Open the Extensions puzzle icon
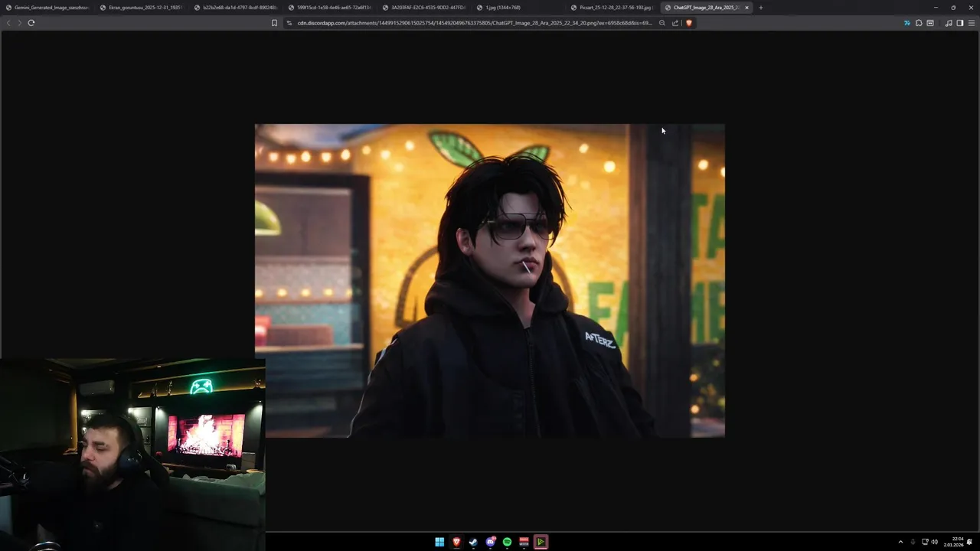Screen dimensions: 980x551 [x=919, y=23]
